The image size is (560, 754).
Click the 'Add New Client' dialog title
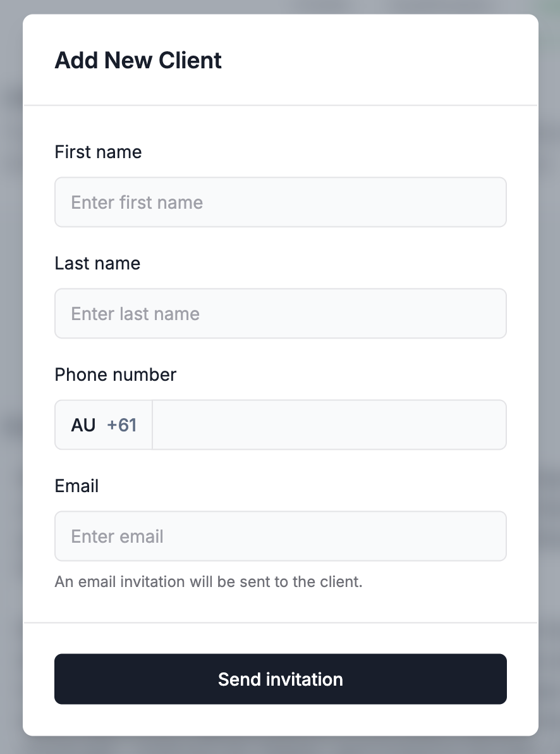pyautogui.click(x=138, y=60)
